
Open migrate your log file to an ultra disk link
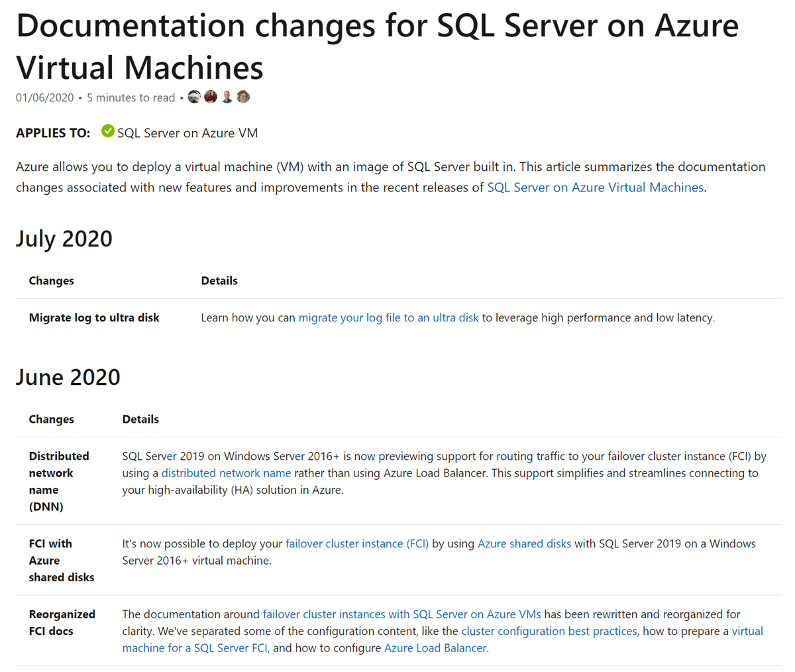pos(388,317)
